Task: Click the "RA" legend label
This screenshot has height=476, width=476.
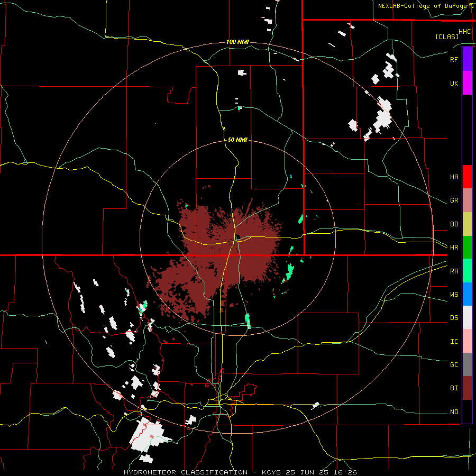Action: tap(454, 271)
